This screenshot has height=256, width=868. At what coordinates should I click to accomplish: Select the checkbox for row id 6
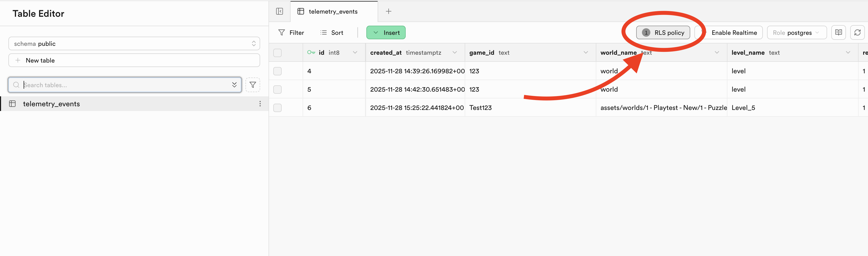(x=277, y=108)
